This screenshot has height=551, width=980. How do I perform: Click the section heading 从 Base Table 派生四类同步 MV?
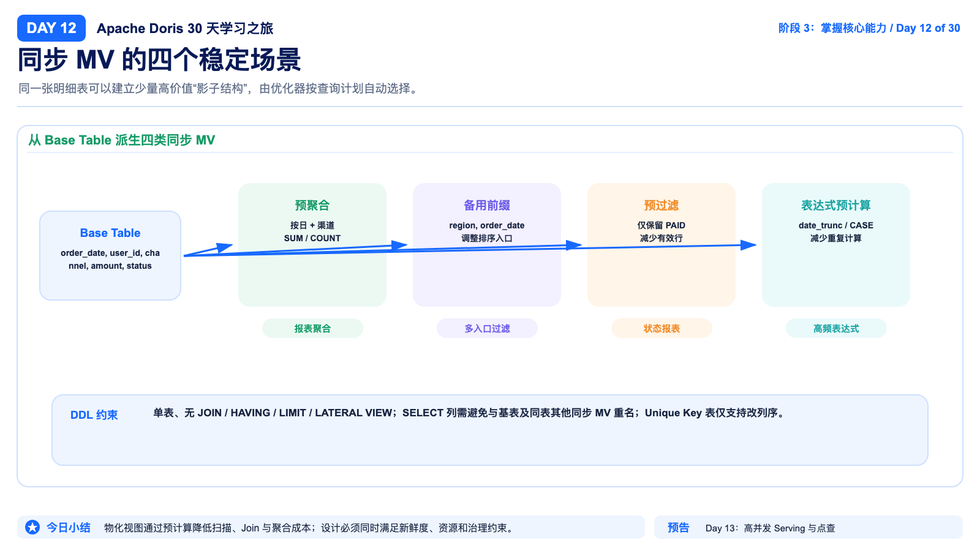(x=122, y=140)
